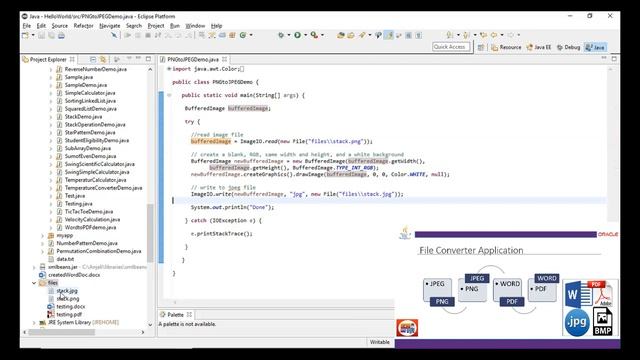The image size is (640, 360).
Task: Click the New file toolbar icon
Action: tap(26, 36)
